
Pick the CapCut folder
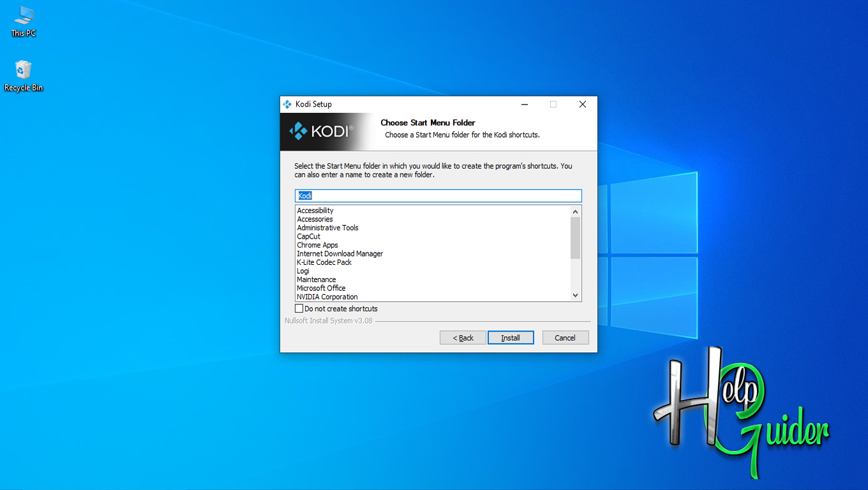point(308,237)
